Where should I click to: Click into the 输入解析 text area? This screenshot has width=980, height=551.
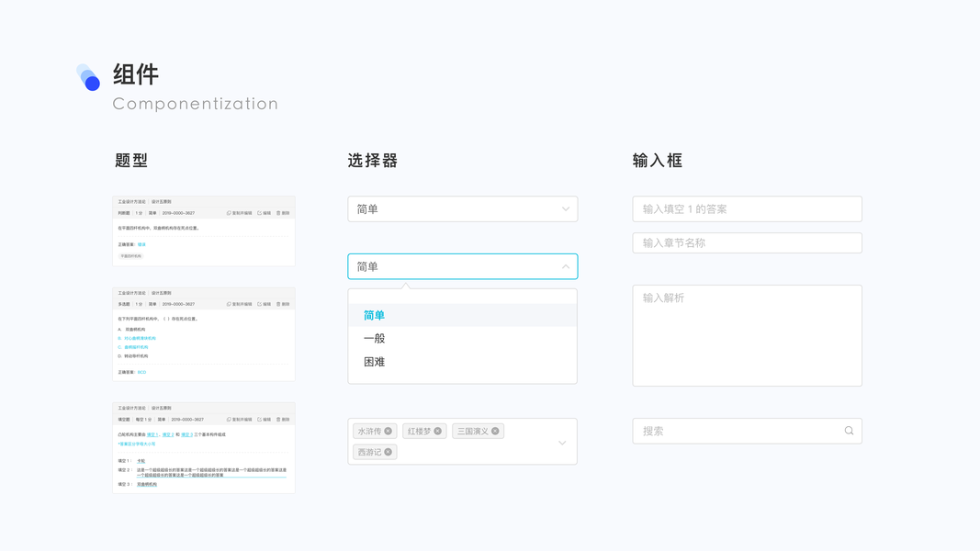click(x=747, y=335)
